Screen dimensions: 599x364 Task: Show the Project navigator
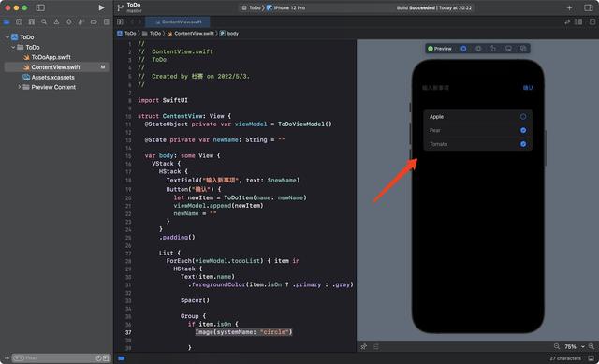[x=7, y=22]
